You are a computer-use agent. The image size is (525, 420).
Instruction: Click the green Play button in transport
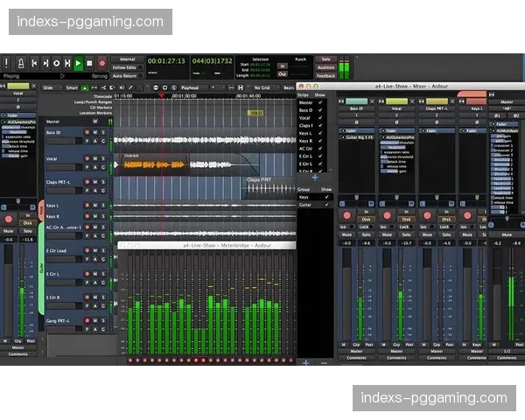79,63
